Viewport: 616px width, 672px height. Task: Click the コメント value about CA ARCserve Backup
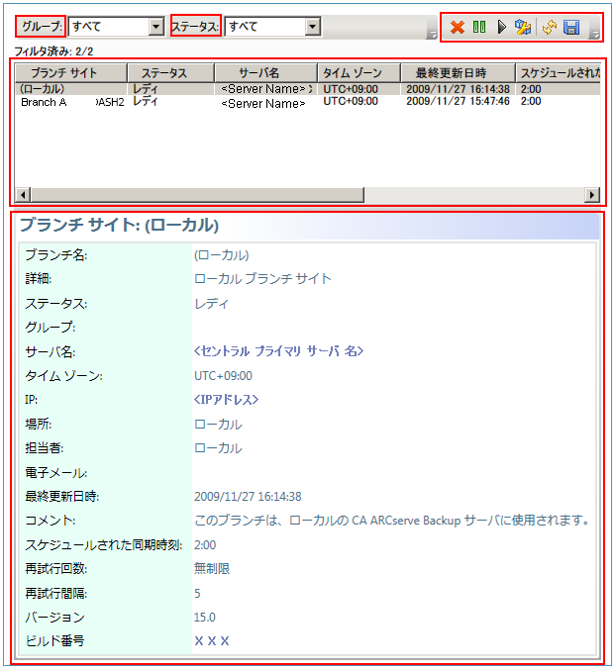(x=392, y=521)
